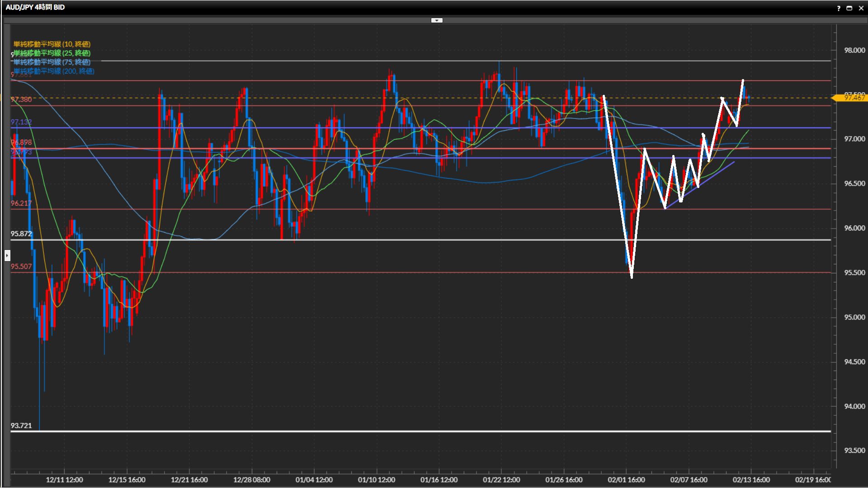The width and height of the screenshot is (868, 488).
Task: Expand the top toolbar dropdown arrow
Action: [437, 20]
